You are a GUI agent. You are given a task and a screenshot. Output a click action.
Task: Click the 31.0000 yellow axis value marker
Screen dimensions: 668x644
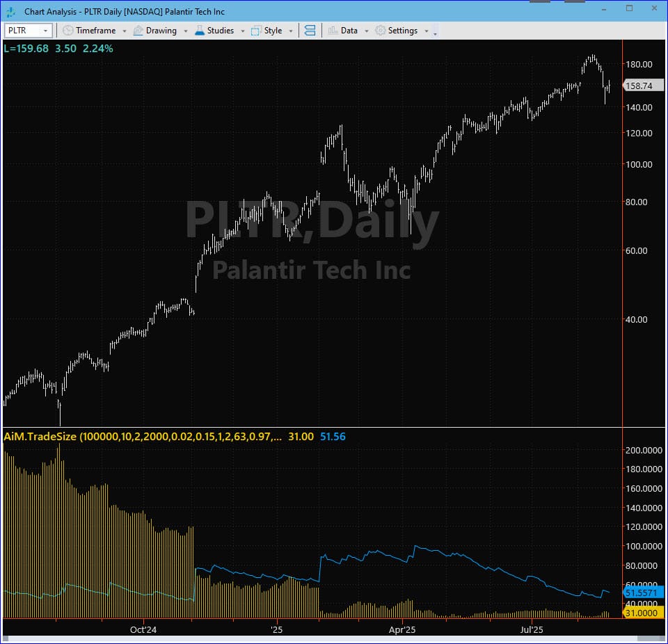(643, 613)
